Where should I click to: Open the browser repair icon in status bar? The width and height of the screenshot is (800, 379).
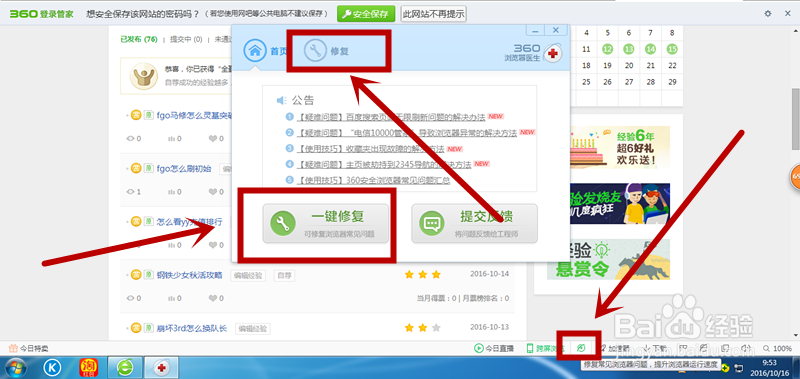pyautogui.click(x=581, y=348)
